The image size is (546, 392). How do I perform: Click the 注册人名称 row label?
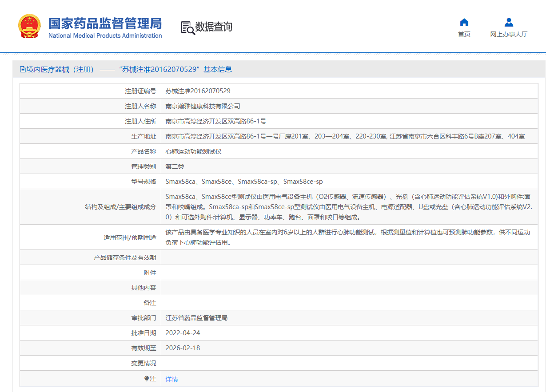pos(140,106)
